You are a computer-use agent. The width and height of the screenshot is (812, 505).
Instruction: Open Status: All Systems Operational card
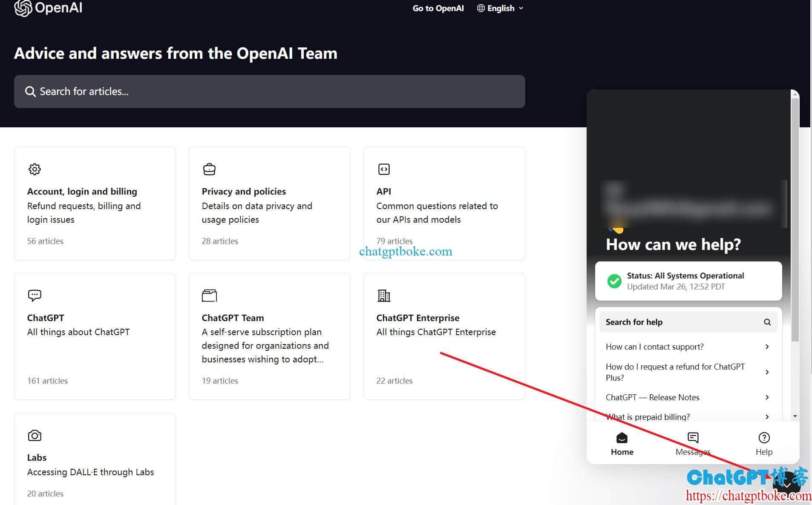pyautogui.click(x=688, y=281)
